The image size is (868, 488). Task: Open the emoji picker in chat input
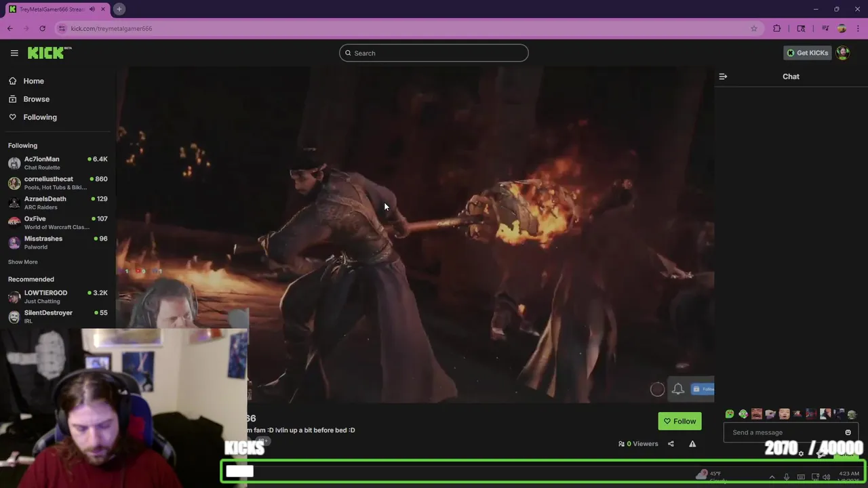tap(848, 432)
